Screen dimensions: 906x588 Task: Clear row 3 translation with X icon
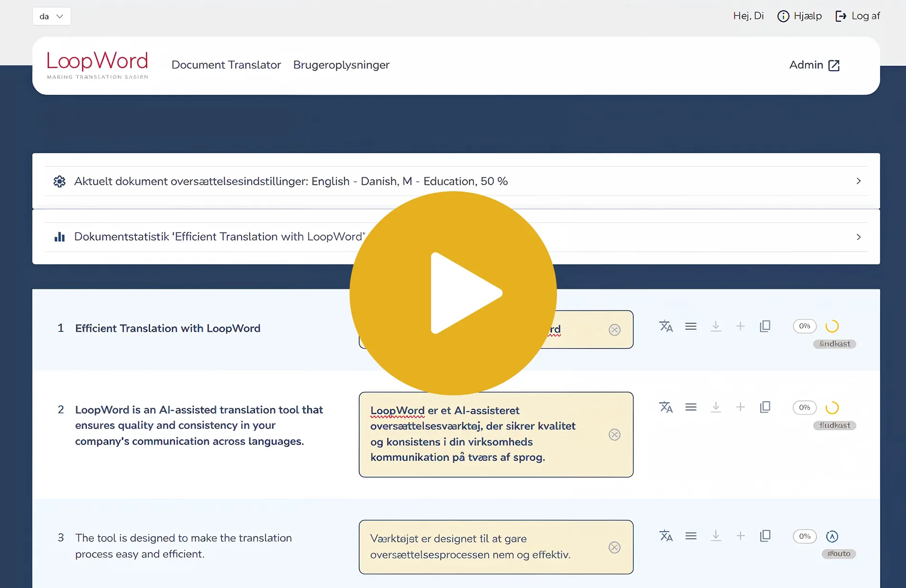click(x=615, y=547)
